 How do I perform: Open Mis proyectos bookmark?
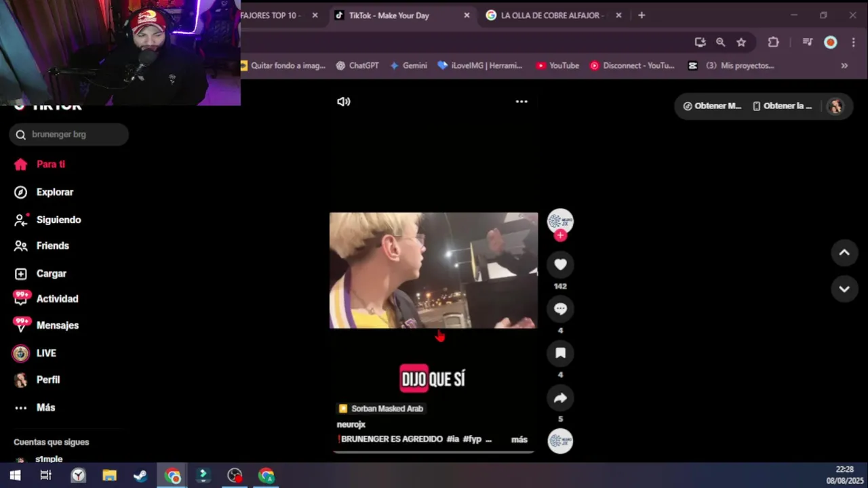[731, 66]
